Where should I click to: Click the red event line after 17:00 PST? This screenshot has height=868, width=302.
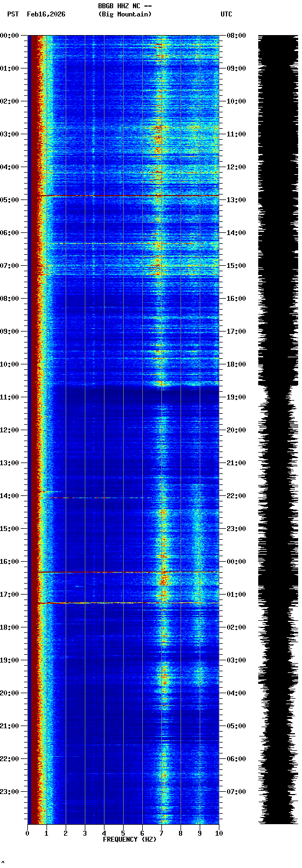pos(129,603)
